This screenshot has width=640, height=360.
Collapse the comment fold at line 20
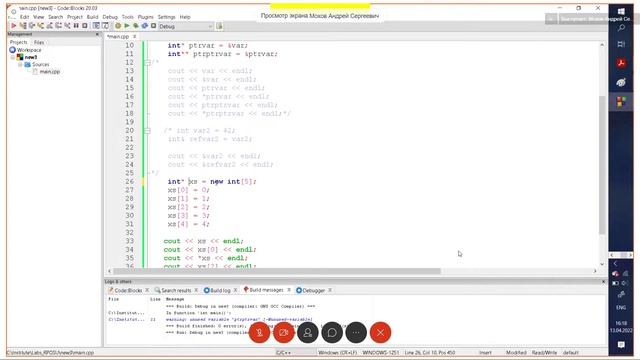(147, 131)
